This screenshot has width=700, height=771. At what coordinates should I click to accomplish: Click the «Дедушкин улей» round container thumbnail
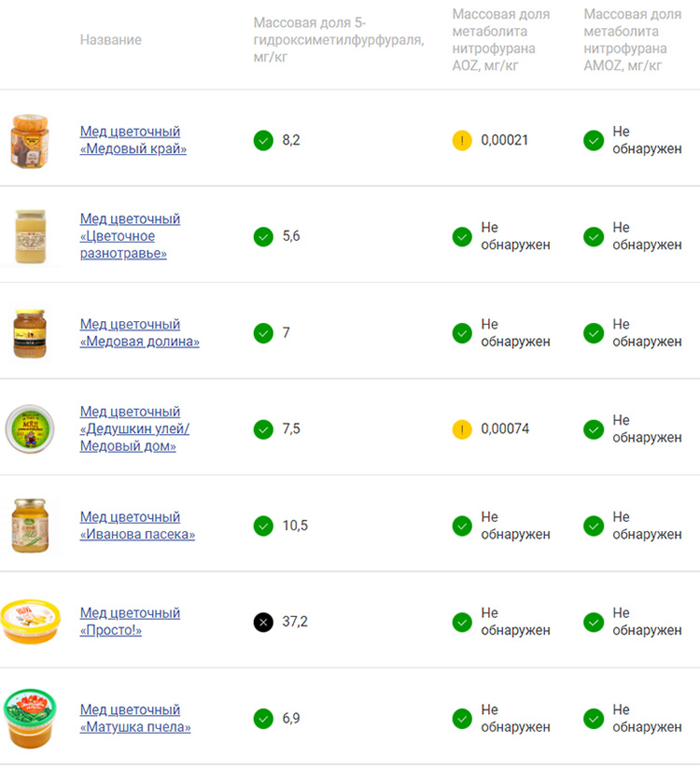tap(30, 428)
